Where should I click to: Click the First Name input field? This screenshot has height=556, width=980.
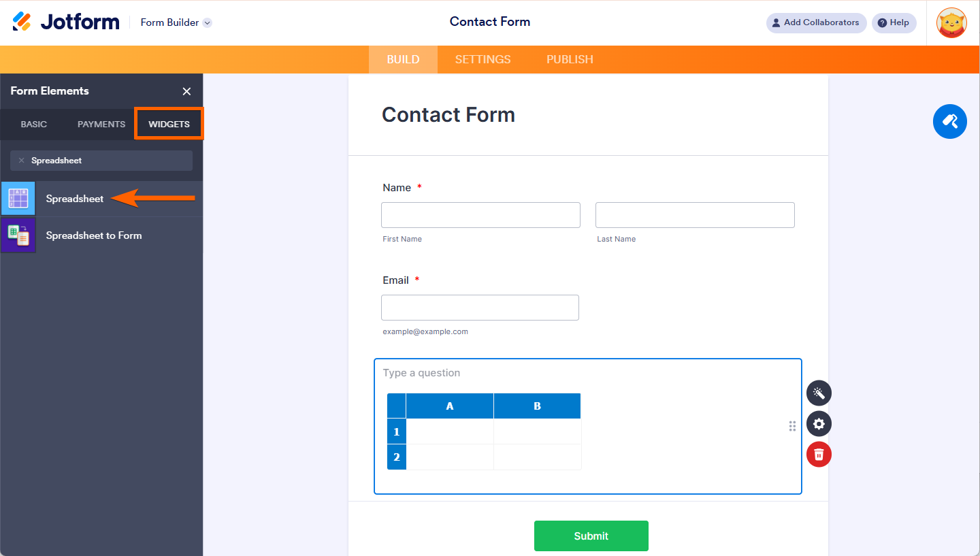point(480,215)
